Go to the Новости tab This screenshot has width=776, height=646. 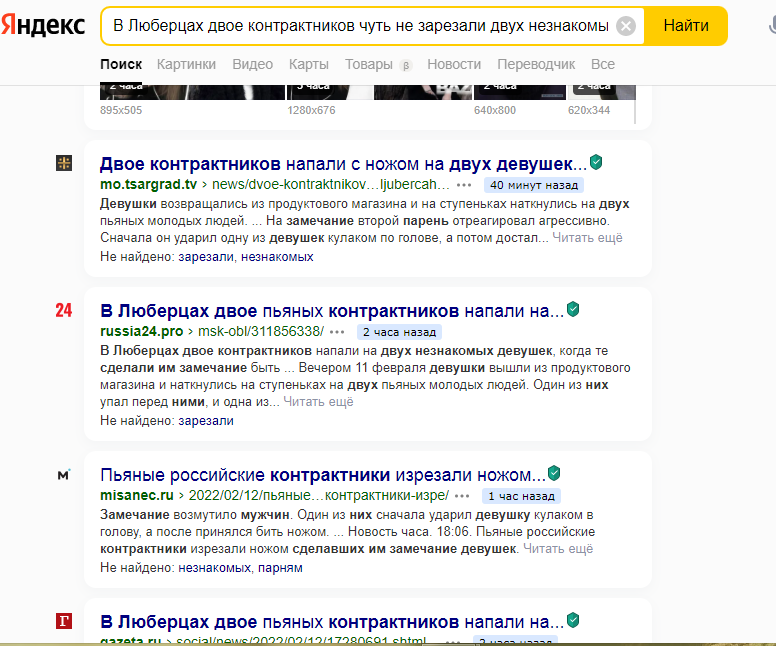point(454,64)
